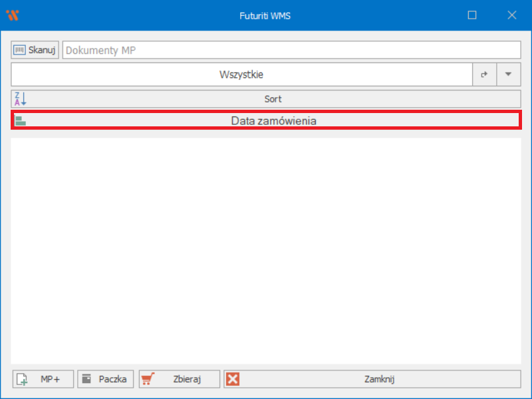Click the package box icon on Paczka
The height and width of the screenshot is (399, 532).
(86, 379)
